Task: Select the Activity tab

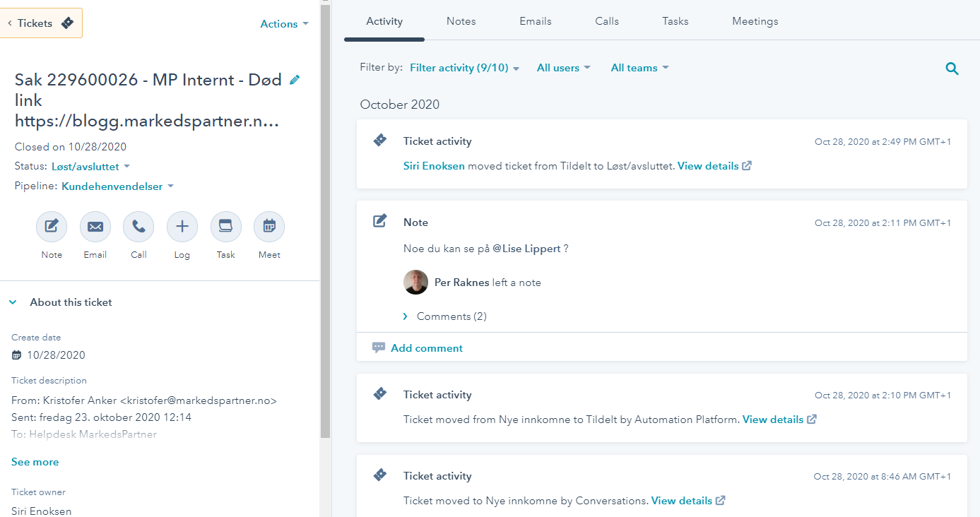Action: point(384,21)
